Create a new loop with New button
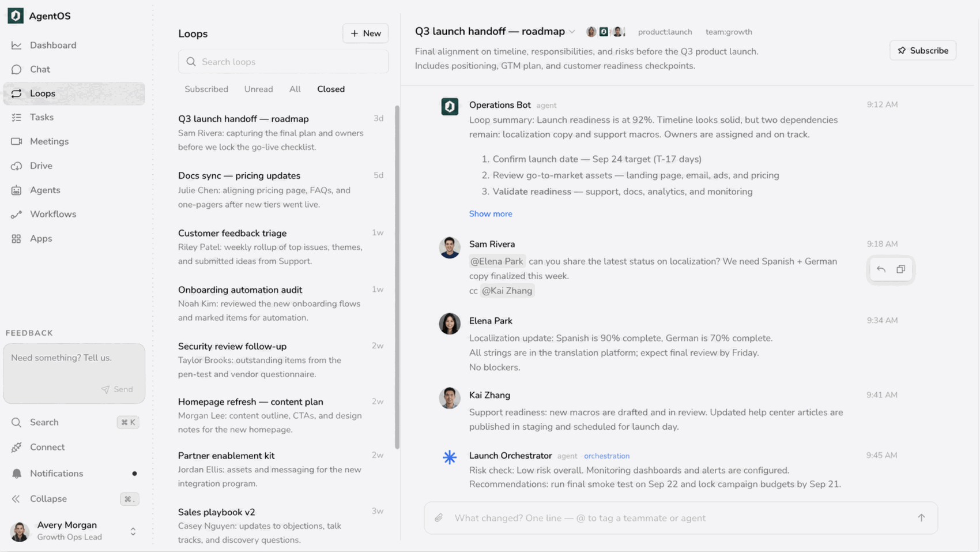This screenshot has width=980, height=552. tap(365, 33)
